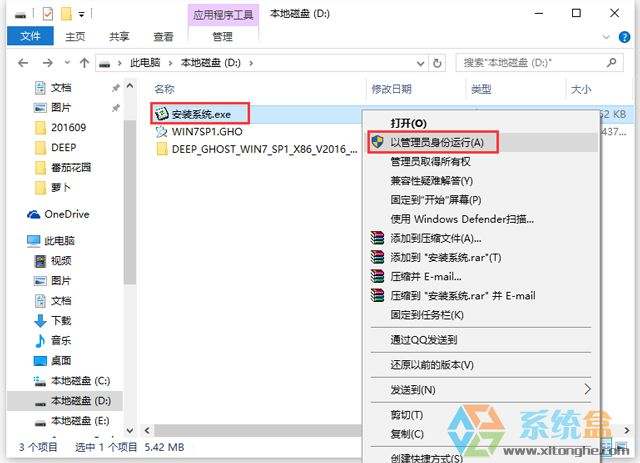This screenshot has height=463, width=640.
Task: Click 复制(C) in the context menu
Action: 407,434
